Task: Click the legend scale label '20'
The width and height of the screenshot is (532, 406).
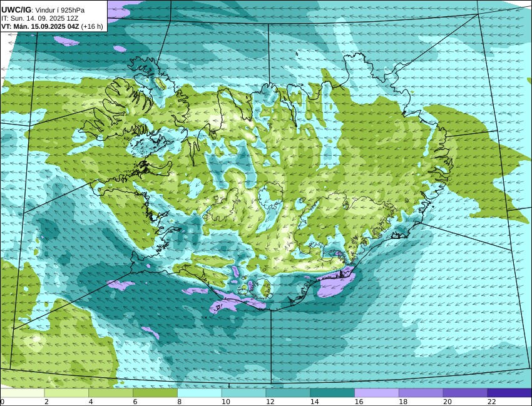Action: [448, 402]
